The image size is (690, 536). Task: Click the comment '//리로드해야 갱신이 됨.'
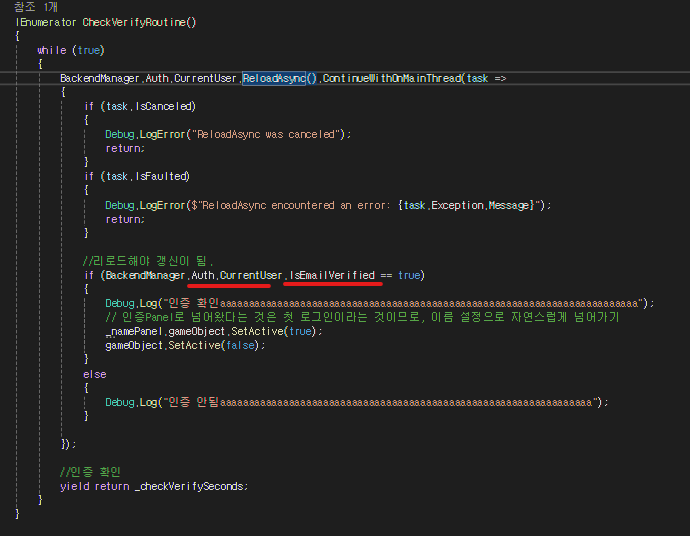point(148,261)
